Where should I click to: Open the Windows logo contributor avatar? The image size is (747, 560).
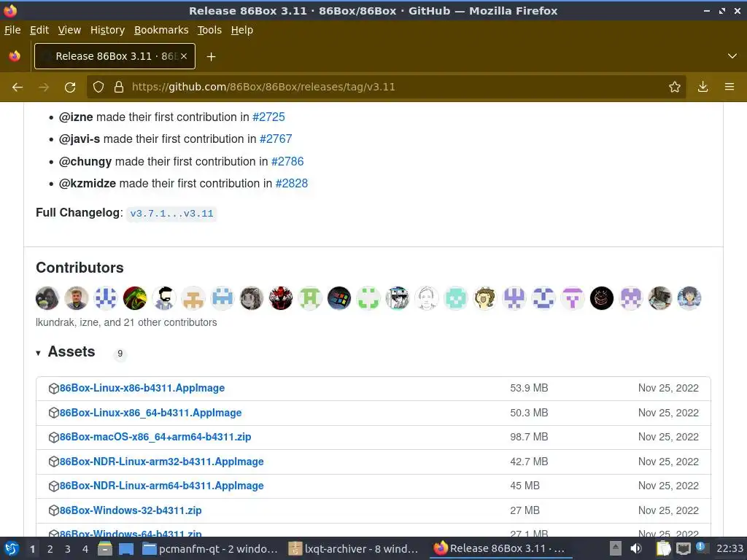tap(339, 298)
